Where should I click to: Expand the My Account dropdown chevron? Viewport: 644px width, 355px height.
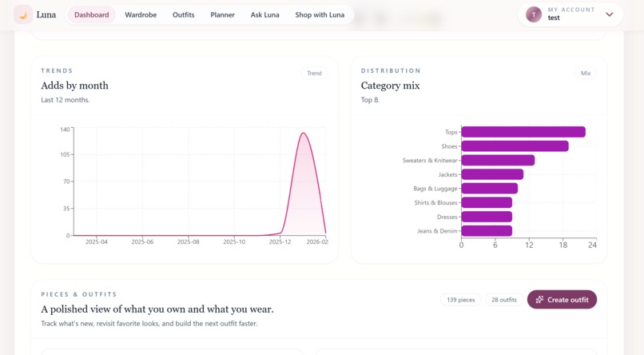click(610, 14)
